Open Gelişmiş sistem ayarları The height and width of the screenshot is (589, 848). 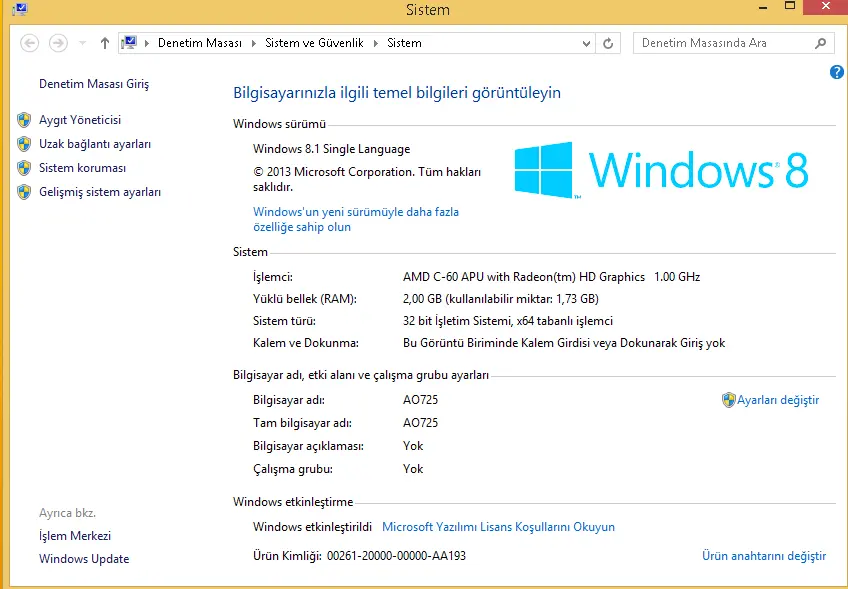pos(100,192)
